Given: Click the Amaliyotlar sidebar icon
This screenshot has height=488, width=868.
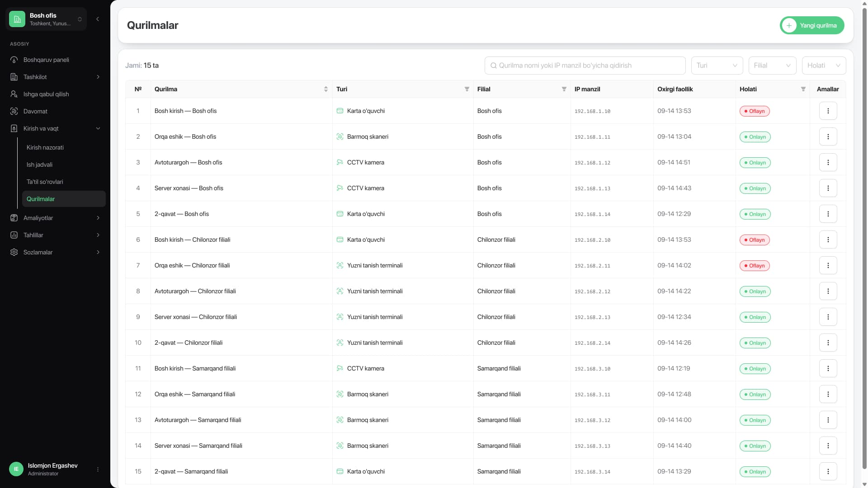Looking at the screenshot, I should click(x=14, y=218).
